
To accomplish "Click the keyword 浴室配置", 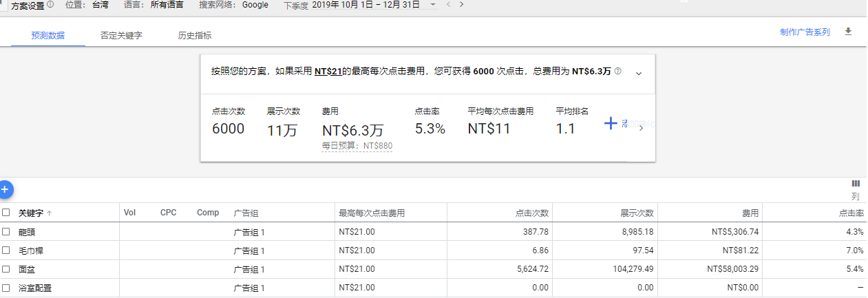I will click(35, 288).
